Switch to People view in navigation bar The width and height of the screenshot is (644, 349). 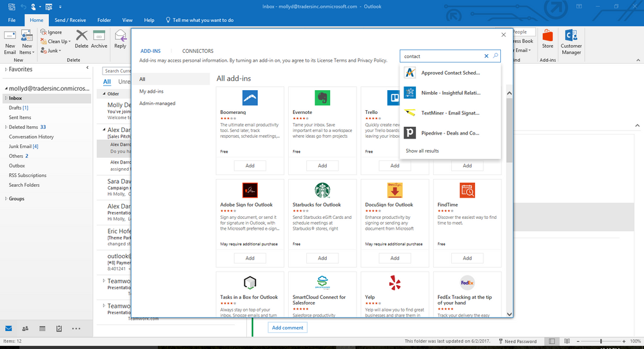click(25, 328)
